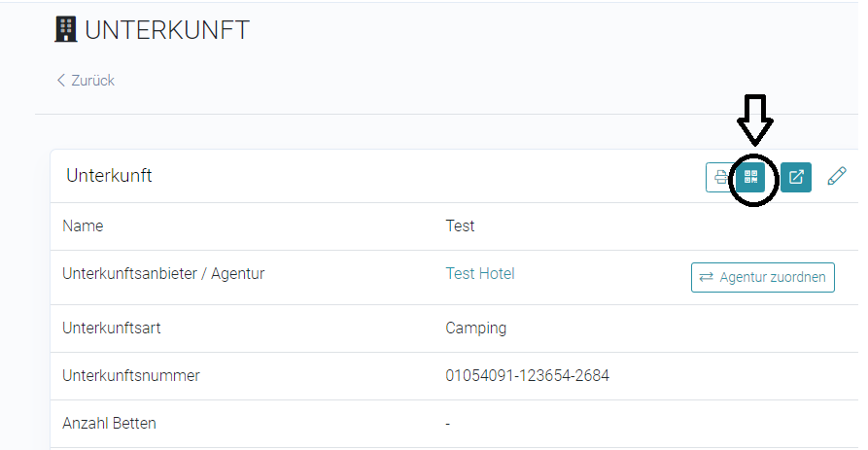Click the UNTERKUNFT page heading
This screenshot has width=868, height=450.
tap(167, 30)
